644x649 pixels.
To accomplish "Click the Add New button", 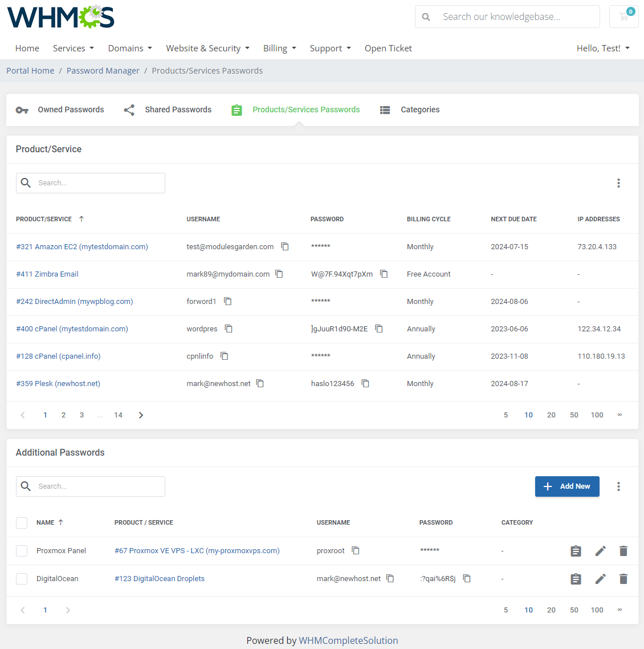I will coord(567,486).
